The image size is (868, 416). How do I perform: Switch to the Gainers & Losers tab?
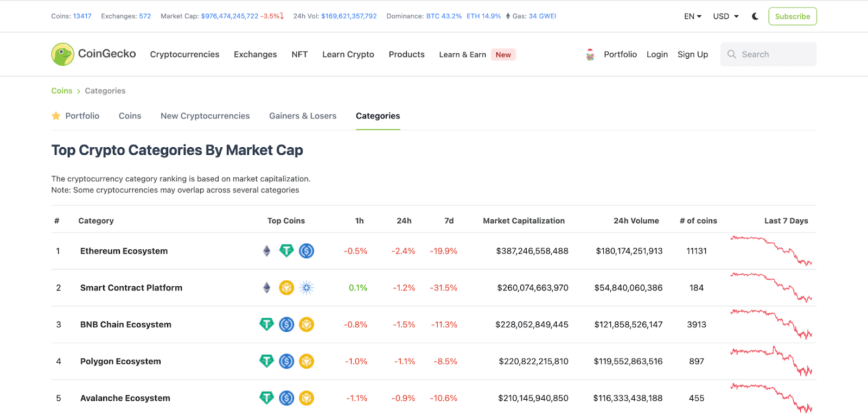pos(303,116)
